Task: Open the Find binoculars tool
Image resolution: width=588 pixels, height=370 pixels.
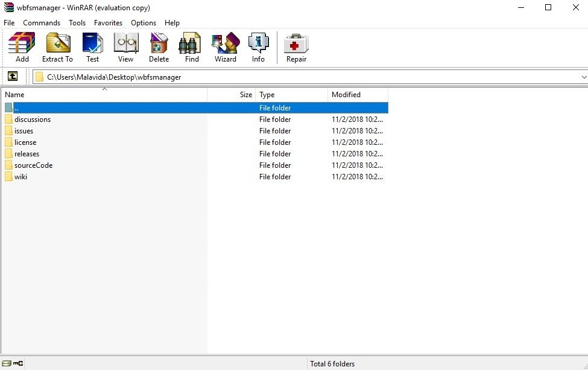Action: [190, 42]
